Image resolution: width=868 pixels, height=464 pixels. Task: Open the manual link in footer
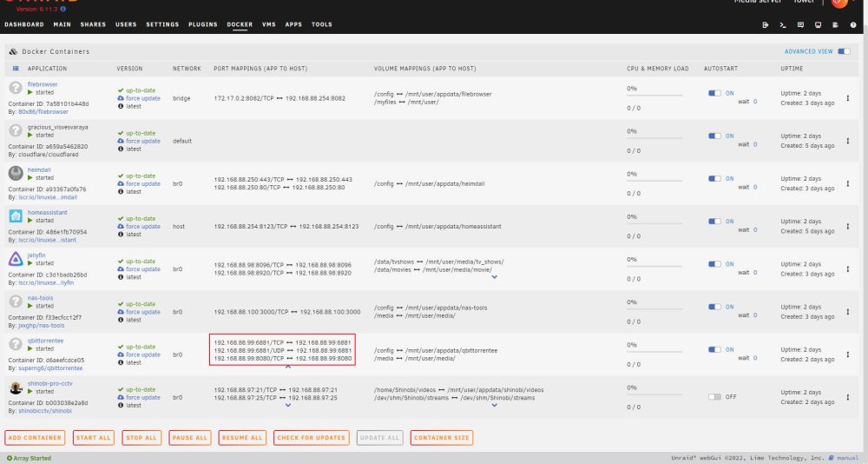[847, 458]
